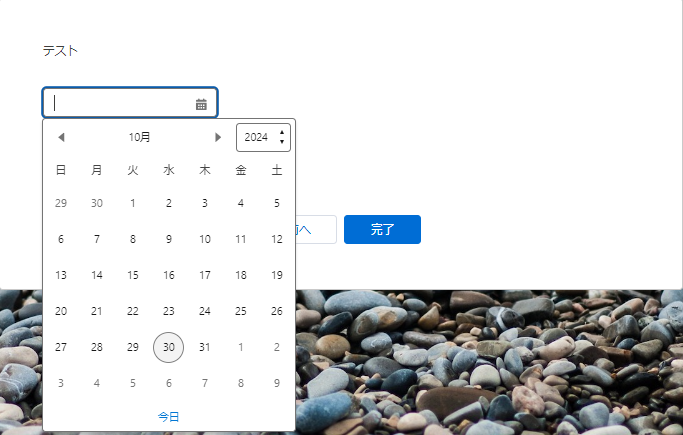Choose Saturday October 12
This screenshot has height=435, width=683.
(x=277, y=239)
